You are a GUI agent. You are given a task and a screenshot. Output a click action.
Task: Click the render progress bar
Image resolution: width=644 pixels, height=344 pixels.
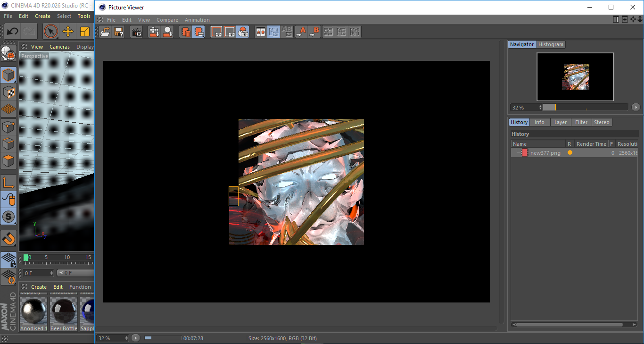tap(163, 338)
